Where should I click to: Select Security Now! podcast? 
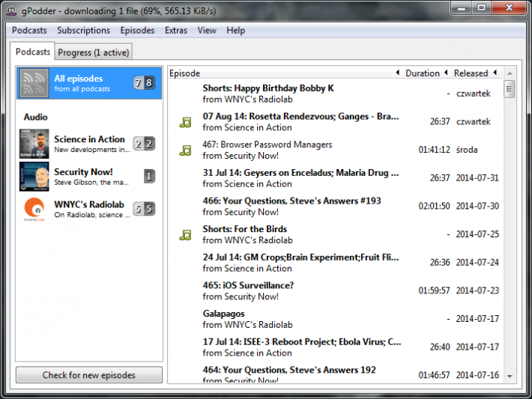tap(89, 176)
